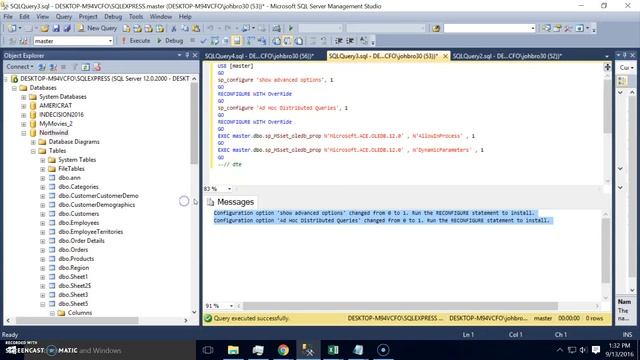Switch to the SQLQuery4.sql tab
The width and height of the screenshot is (640, 360).
point(259,56)
